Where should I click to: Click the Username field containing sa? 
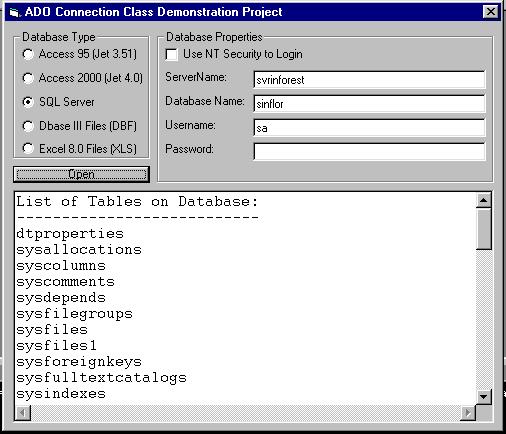pos(369,128)
